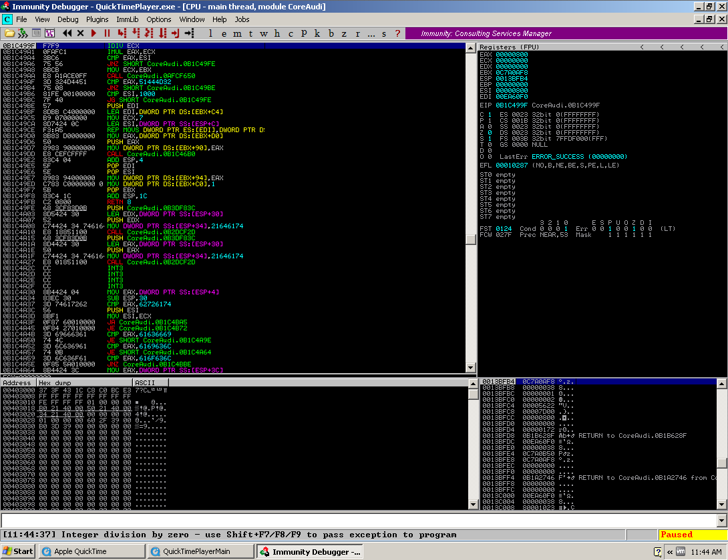This screenshot has height=560, width=728.
Task: Open the ImmLib menu
Action: pos(127,19)
